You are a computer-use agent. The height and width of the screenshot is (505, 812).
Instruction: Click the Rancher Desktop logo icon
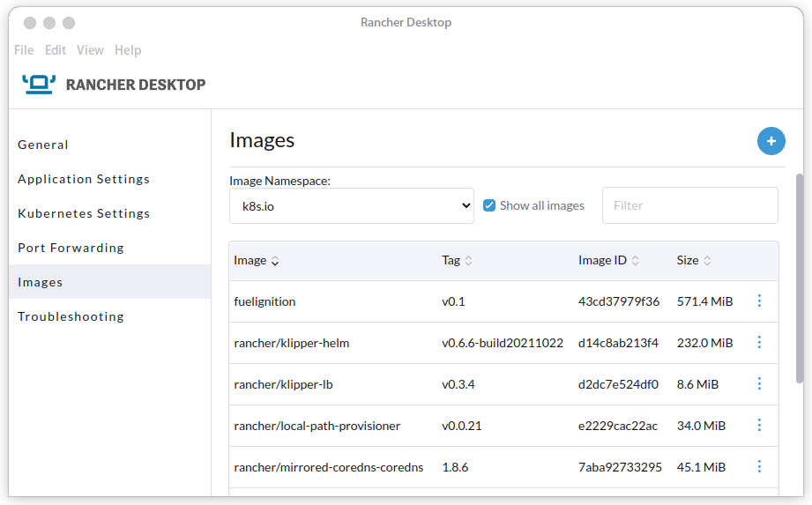39,85
